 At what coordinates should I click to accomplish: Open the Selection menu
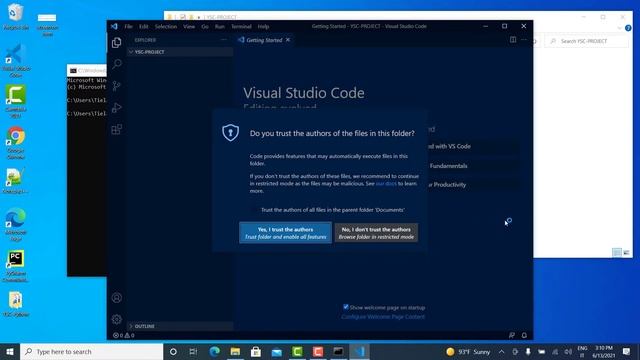[x=166, y=26]
